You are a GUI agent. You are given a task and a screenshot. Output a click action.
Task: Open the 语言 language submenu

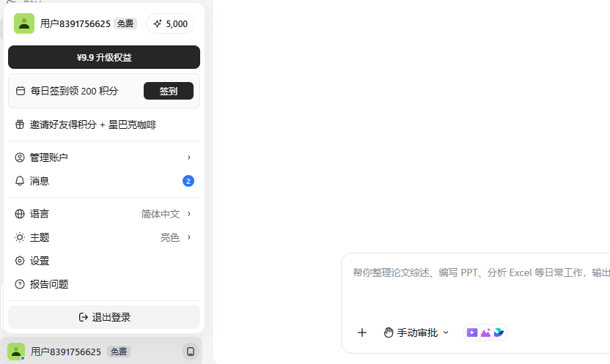coord(104,214)
